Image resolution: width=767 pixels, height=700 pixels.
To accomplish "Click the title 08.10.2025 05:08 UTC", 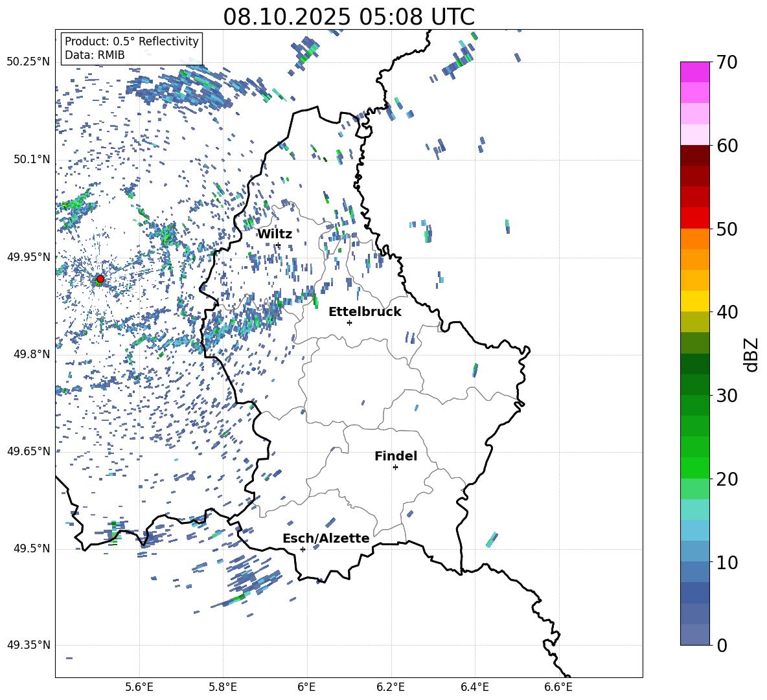I will [349, 17].
